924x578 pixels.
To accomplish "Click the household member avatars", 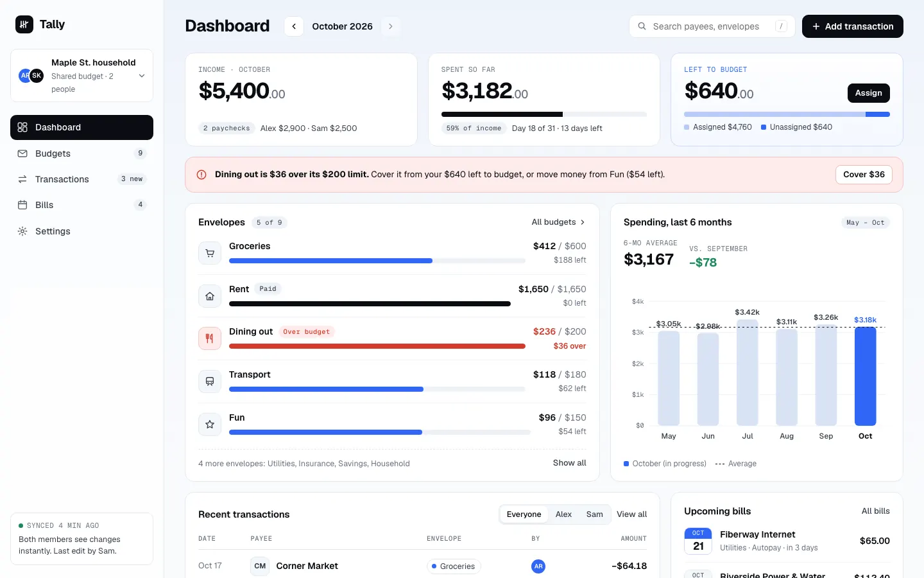I will [31, 76].
